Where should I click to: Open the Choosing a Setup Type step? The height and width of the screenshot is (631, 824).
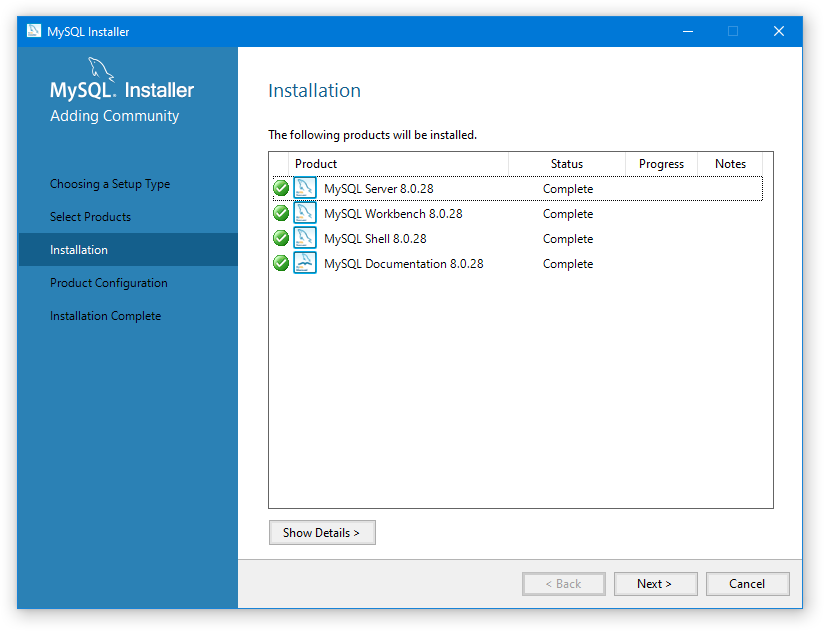point(110,184)
